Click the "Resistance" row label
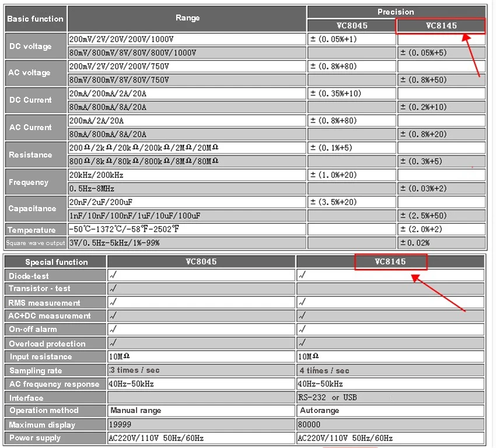The width and height of the screenshot is (496, 448). click(36, 155)
